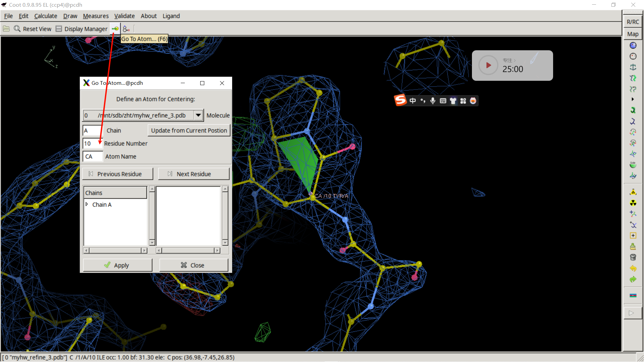Click the yellow undo arrow icon

(633, 268)
